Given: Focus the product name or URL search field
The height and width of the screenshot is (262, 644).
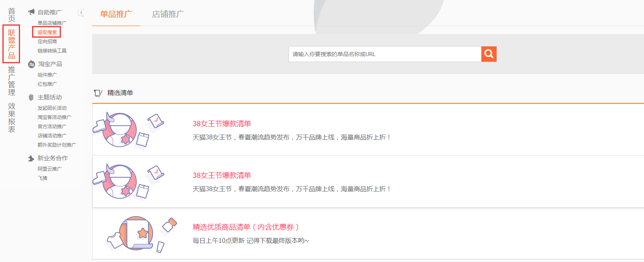Looking at the screenshot, I should point(385,54).
